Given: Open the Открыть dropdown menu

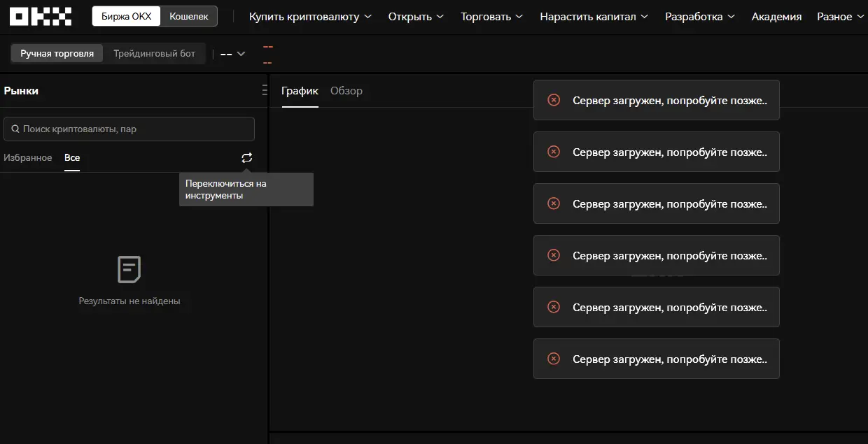Looking at the screenshot, I should pos(416,17).
